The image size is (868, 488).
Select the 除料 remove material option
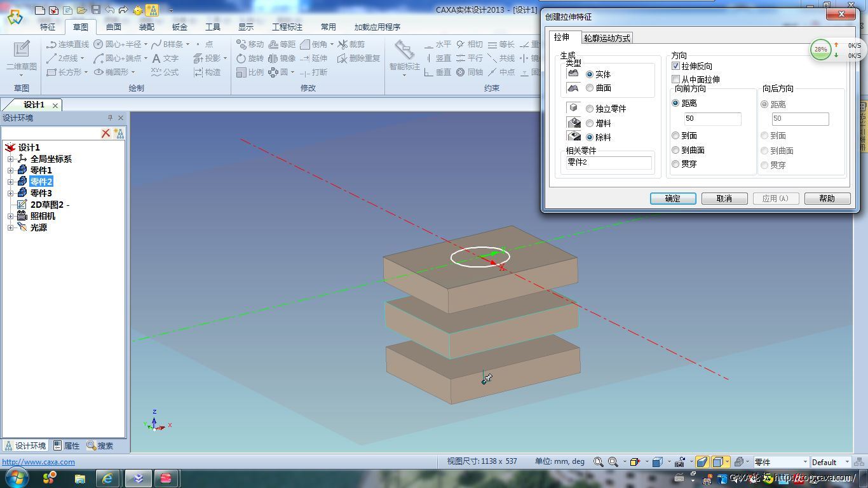(590, 137)
